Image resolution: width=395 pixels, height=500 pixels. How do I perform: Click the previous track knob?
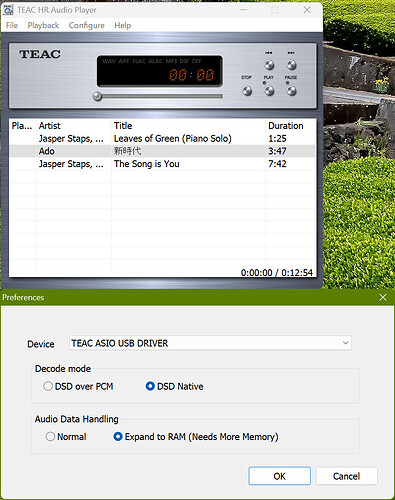[x=269, y=65]
